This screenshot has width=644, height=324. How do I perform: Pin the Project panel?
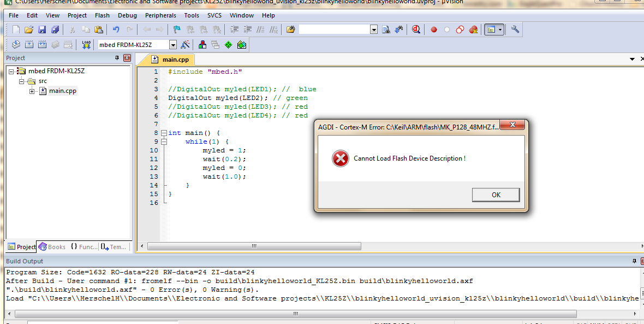[117, 58]
